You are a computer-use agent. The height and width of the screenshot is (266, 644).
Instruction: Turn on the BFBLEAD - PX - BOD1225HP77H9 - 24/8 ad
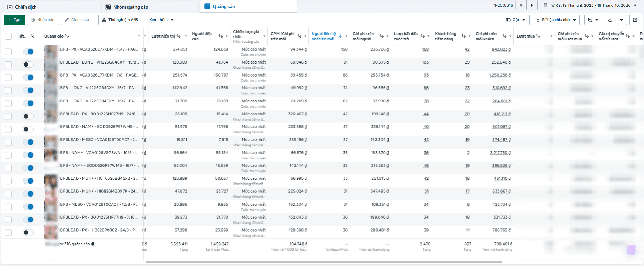click(28, 116)
